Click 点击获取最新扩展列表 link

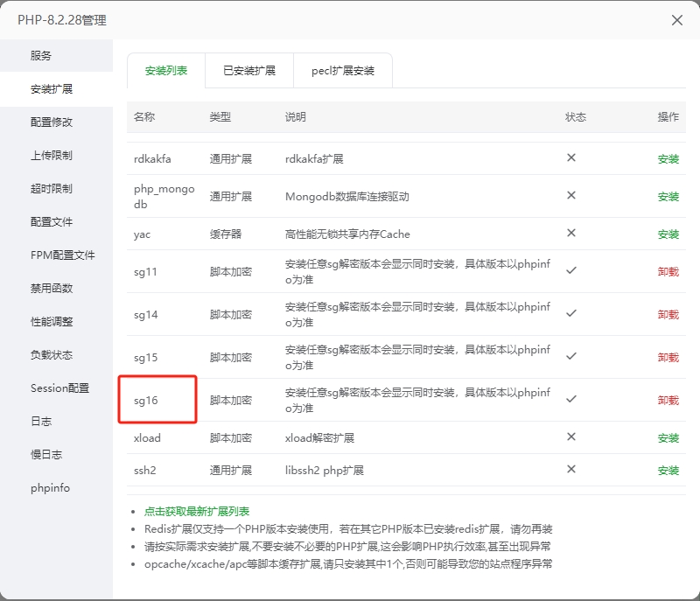pos(197,512)
